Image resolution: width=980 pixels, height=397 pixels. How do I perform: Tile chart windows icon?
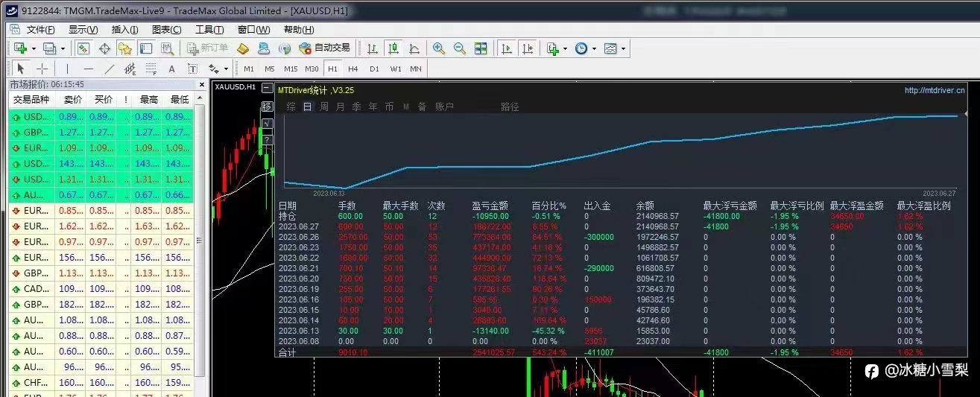pos(481,48)
